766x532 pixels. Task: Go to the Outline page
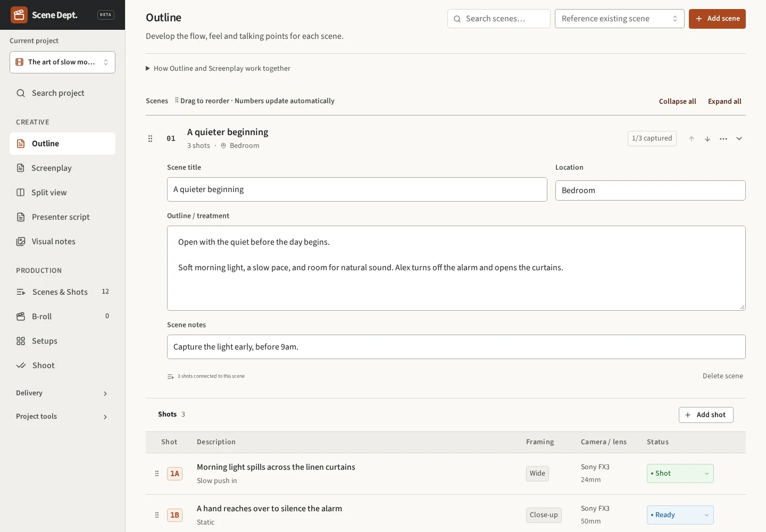coord(62,144)
